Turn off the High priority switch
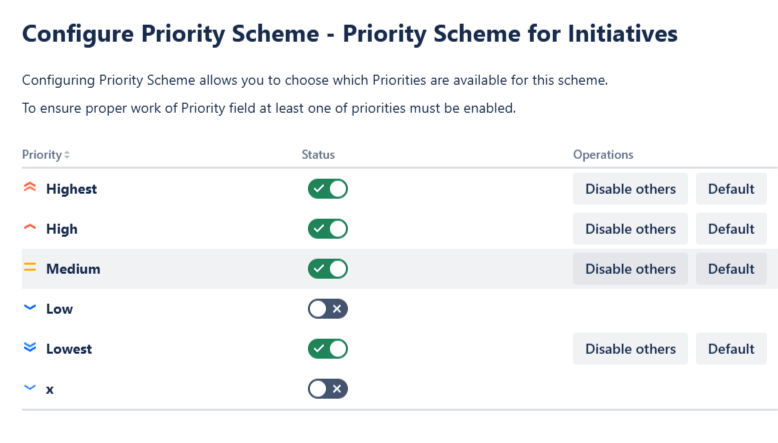Image resolution: width=778 pixels, height=443 pixels. tap(327, 229)
